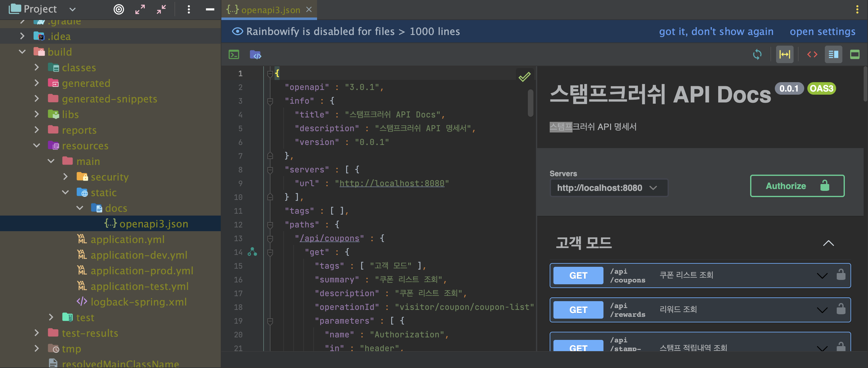Viewport: 868px width, 368px height.
Task: Open the Project view dropdown menu
Action: point(72,9)
